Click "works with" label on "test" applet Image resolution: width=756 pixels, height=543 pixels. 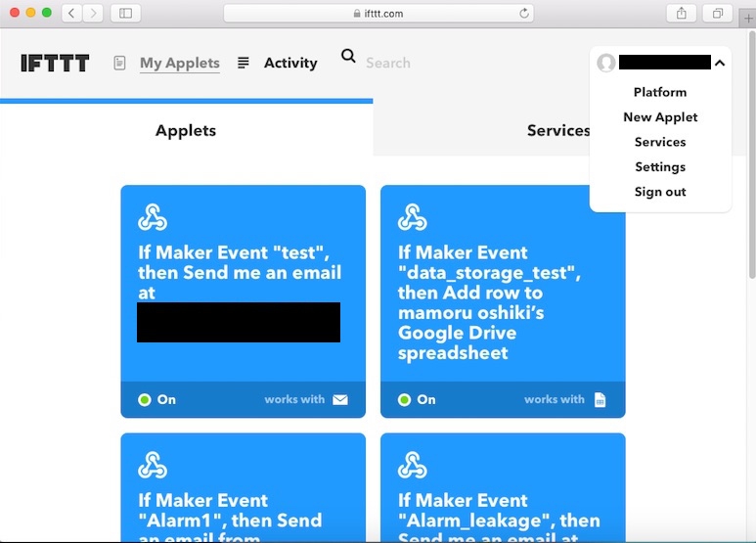point(294,400)
